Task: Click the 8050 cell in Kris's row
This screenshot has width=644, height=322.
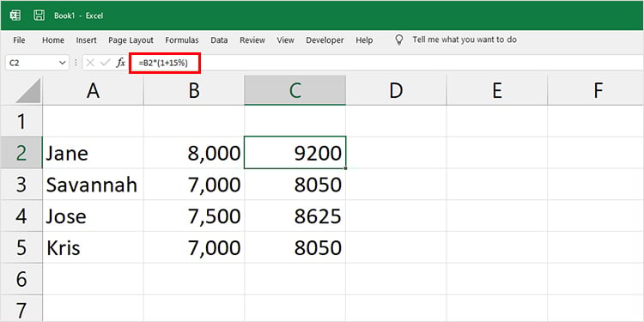Action: point(295,247)
